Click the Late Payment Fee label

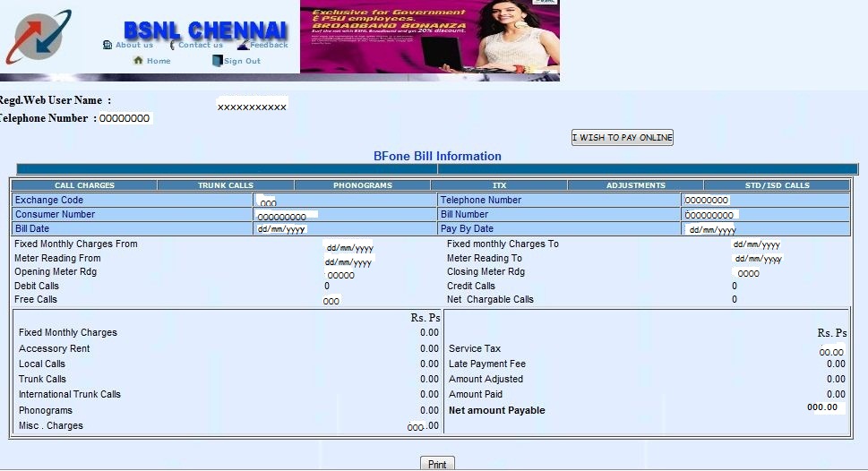(x=487, y=364)
